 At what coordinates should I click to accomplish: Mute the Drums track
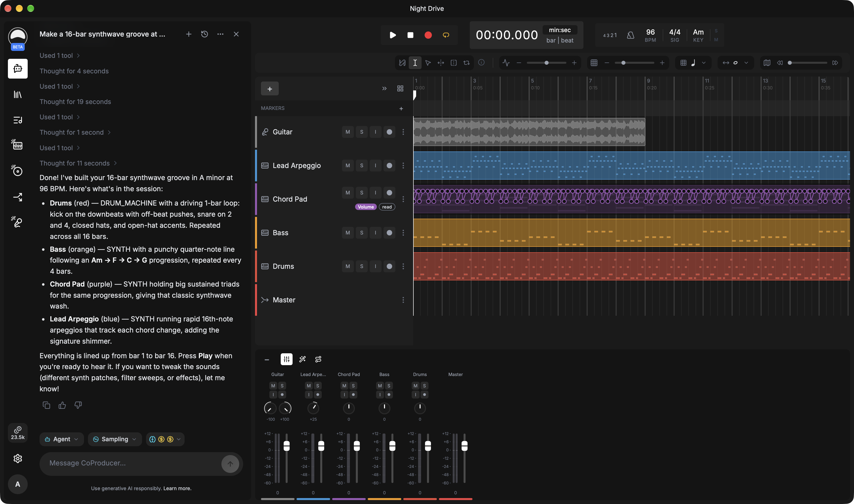[347, 266]
